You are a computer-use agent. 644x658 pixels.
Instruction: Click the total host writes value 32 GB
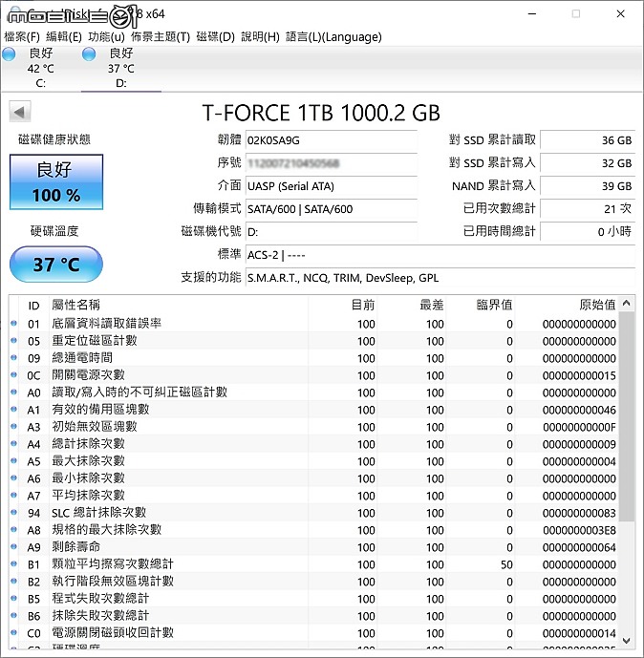[x=588, y=163]
